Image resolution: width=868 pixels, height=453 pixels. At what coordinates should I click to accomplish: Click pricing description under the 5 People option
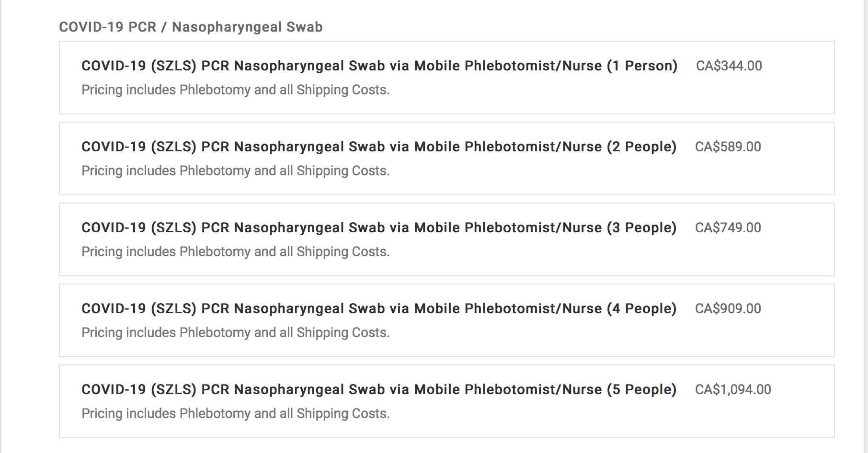[235, 413]
